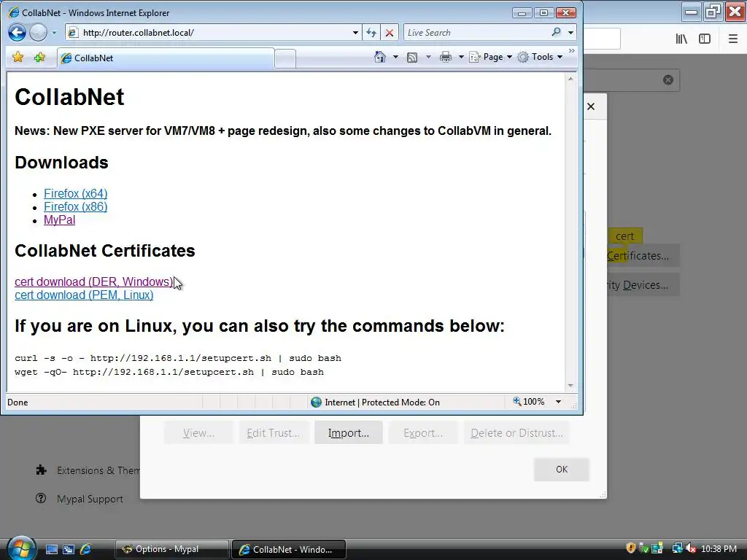
Task: Expand the Feeds dropdown arrow
Action: click(x=428, y=57)
